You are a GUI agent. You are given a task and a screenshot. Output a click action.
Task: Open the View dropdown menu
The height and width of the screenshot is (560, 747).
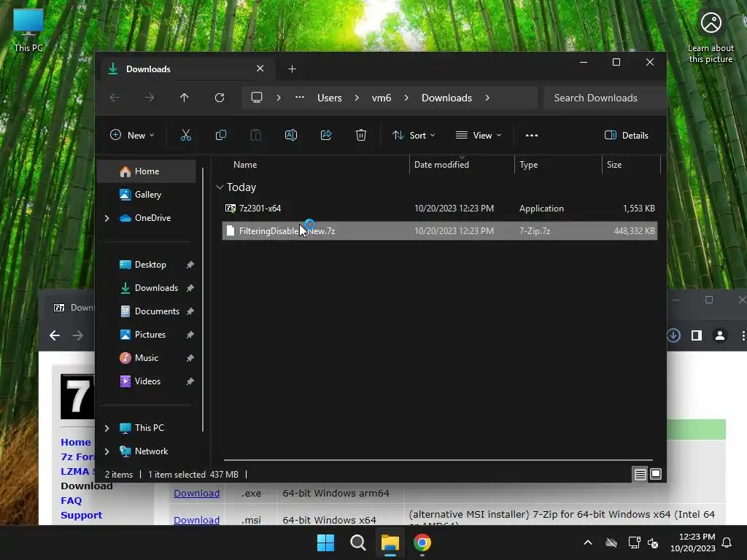479,135
